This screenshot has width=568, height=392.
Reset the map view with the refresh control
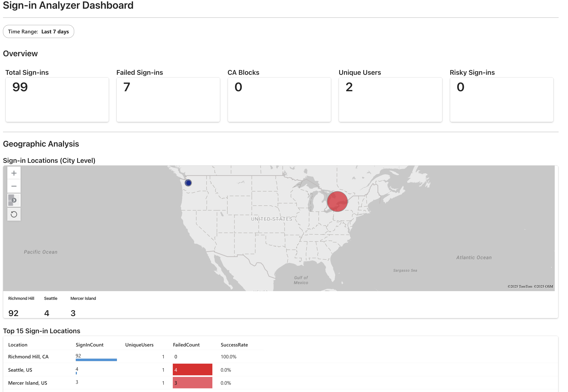tap(14, 214)
